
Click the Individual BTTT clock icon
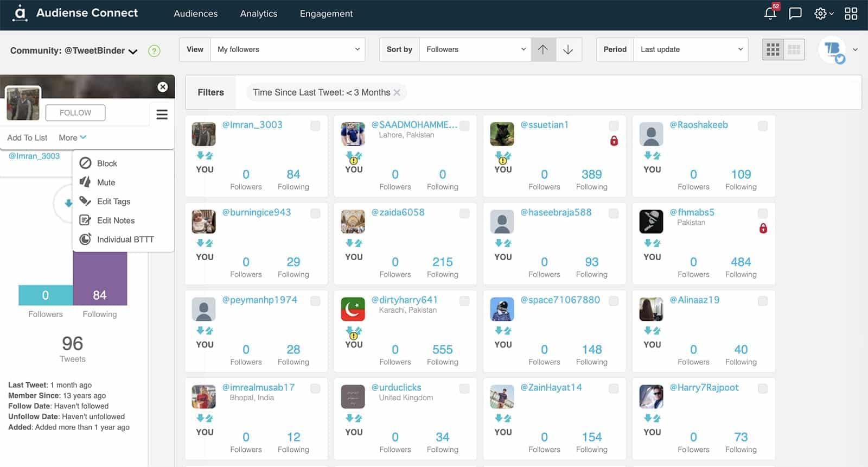[x=85, y=239]
